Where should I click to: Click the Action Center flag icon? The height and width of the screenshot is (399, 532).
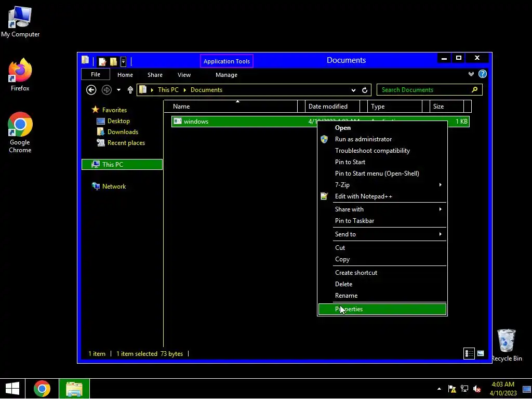coord(452,389)
